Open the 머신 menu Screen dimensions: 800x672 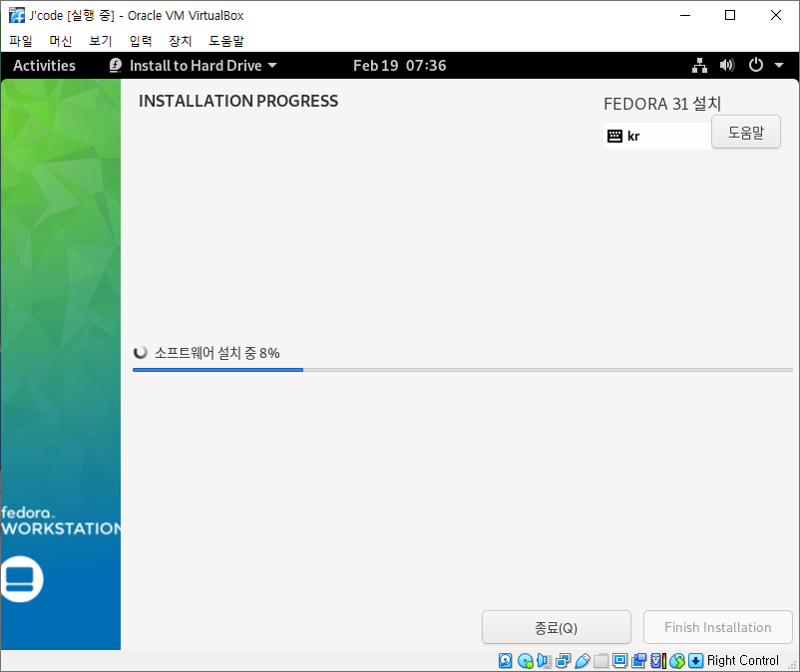pyautogui.click(x=61, y=41)
